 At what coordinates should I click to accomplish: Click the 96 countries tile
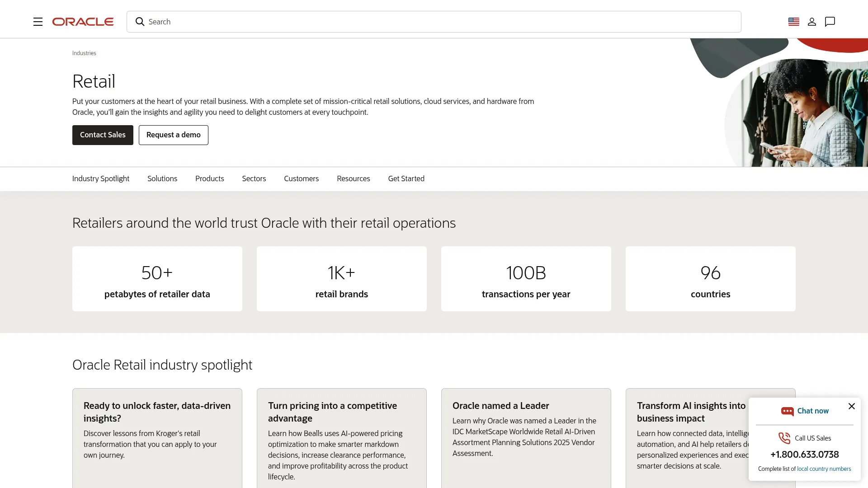click(711, 279)
